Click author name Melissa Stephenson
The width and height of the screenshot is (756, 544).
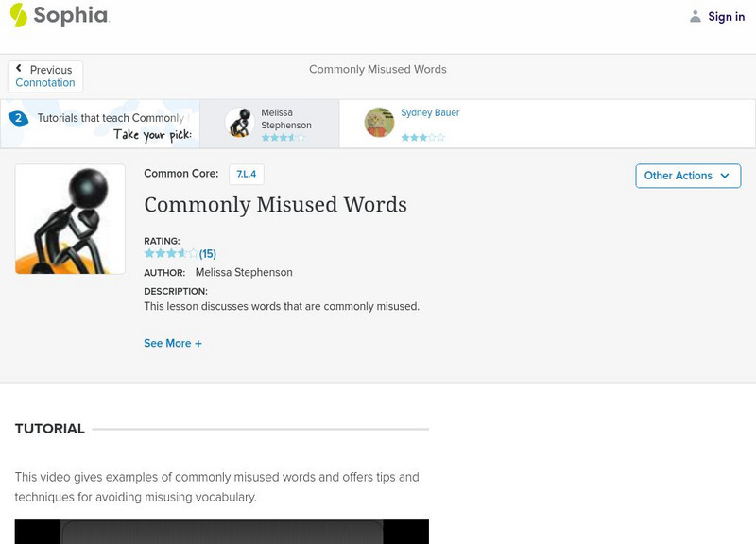(244, 272)
